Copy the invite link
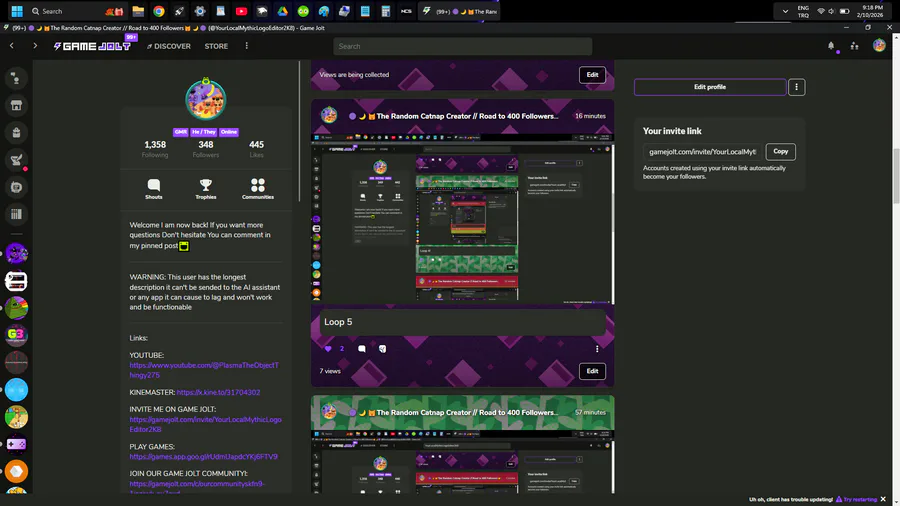The image size is (900, 506). [781, 151]
